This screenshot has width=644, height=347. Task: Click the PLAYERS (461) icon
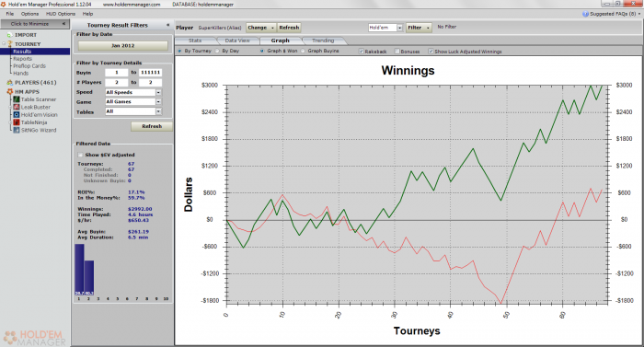[x=9, y=82]
